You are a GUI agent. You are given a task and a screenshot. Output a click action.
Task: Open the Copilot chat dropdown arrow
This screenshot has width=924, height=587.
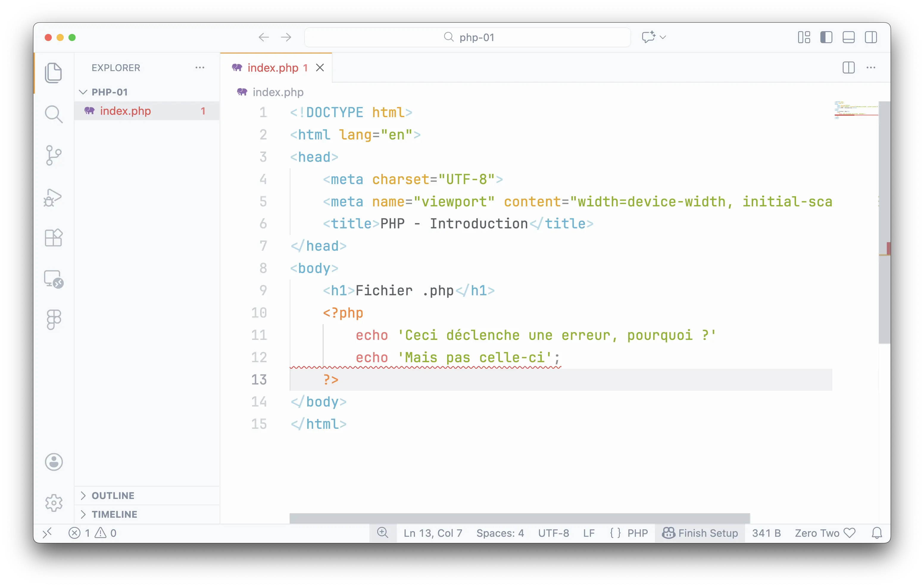(x=663, y=37)
